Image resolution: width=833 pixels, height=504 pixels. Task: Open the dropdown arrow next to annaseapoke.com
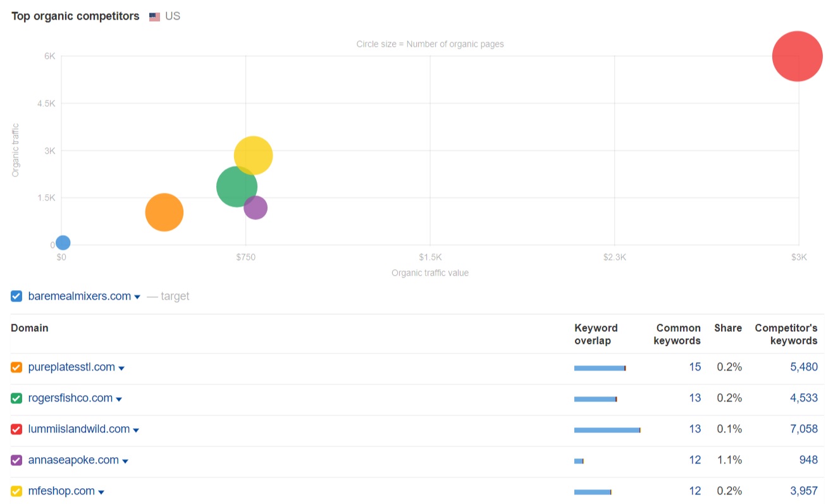click(125, 461)
